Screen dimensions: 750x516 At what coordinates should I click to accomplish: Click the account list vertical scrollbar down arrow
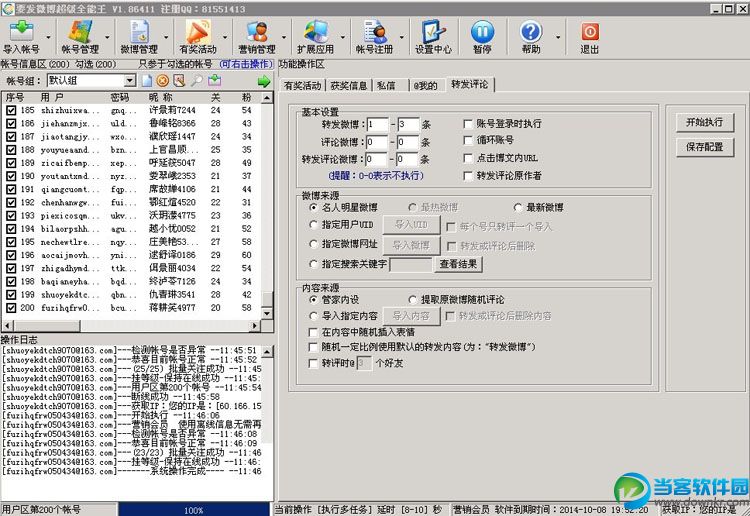point(267,314)
